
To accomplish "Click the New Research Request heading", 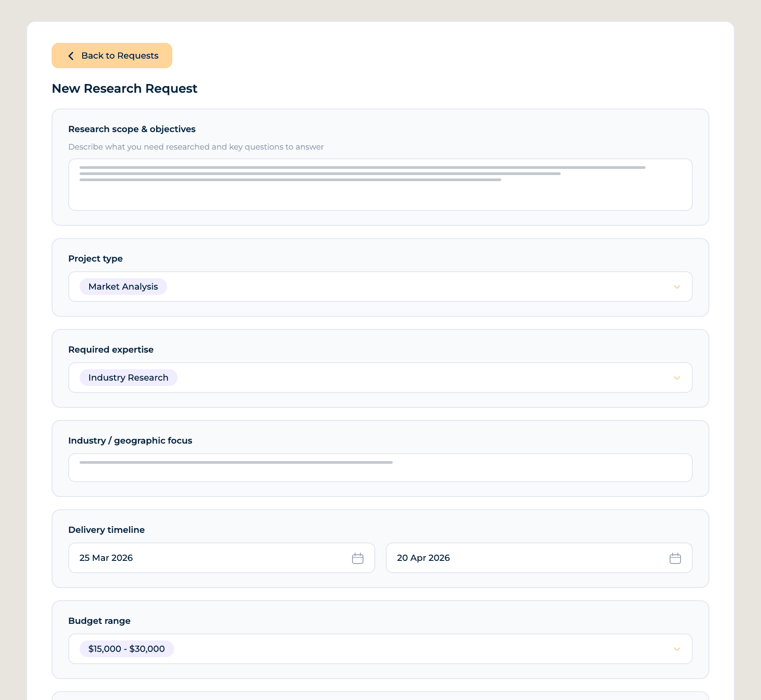I will [x=125, y=88].
